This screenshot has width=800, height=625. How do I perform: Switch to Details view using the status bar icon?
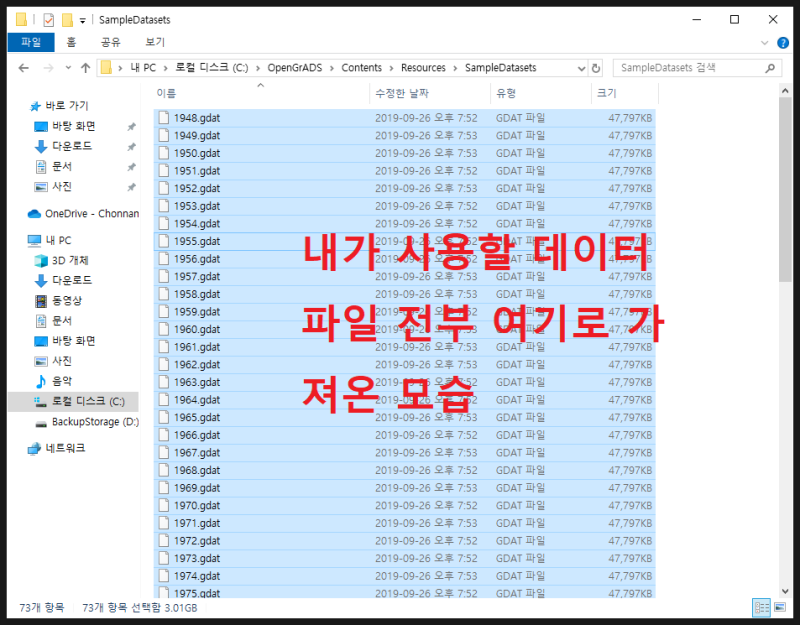(761, 608)
